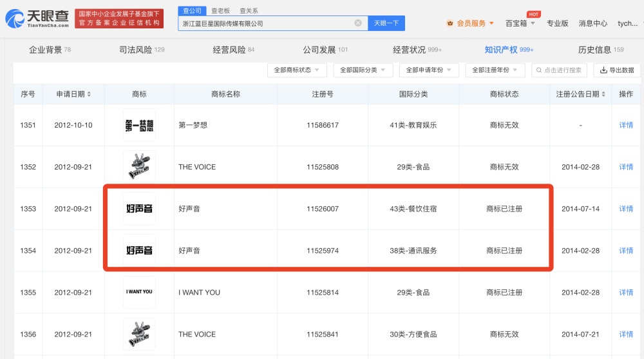Image resolution: width=644 pixels, height=359 pixels.
Task: Open 专业版 link
Action: pos(557,23)
